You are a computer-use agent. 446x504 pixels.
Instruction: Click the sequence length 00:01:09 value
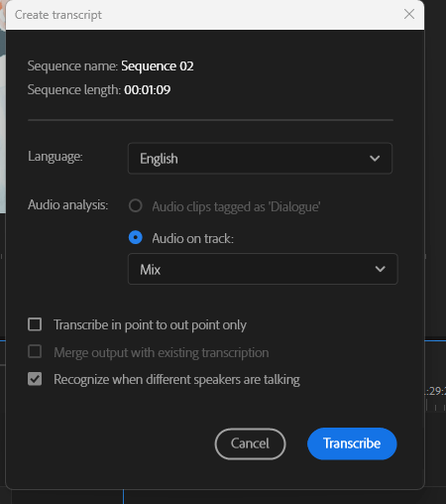tap(148, 90)
